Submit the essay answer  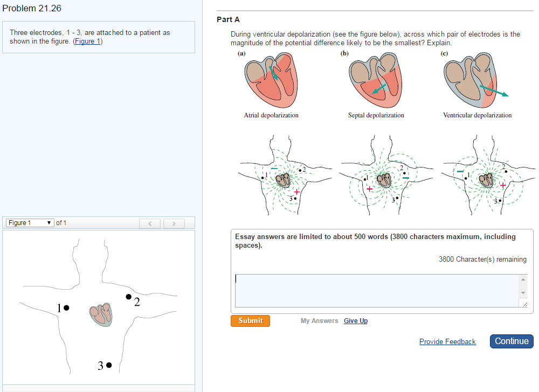tap(250, 320)
